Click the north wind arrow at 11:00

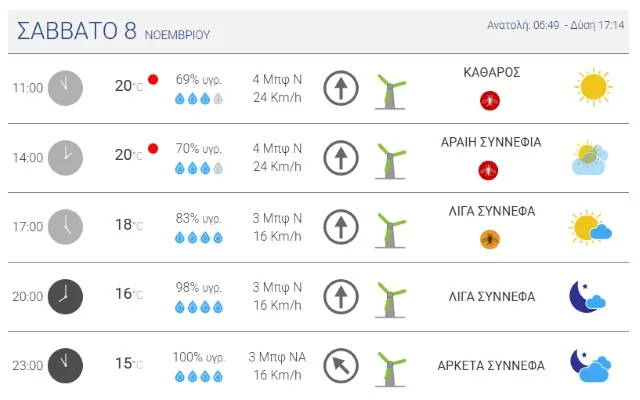(x=341, y=88)
